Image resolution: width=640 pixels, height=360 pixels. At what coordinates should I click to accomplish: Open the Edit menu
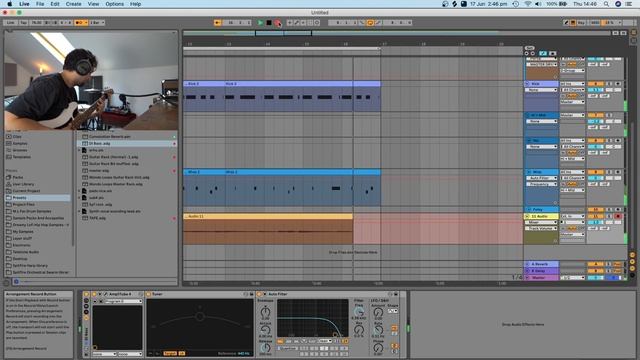(55, 4)
